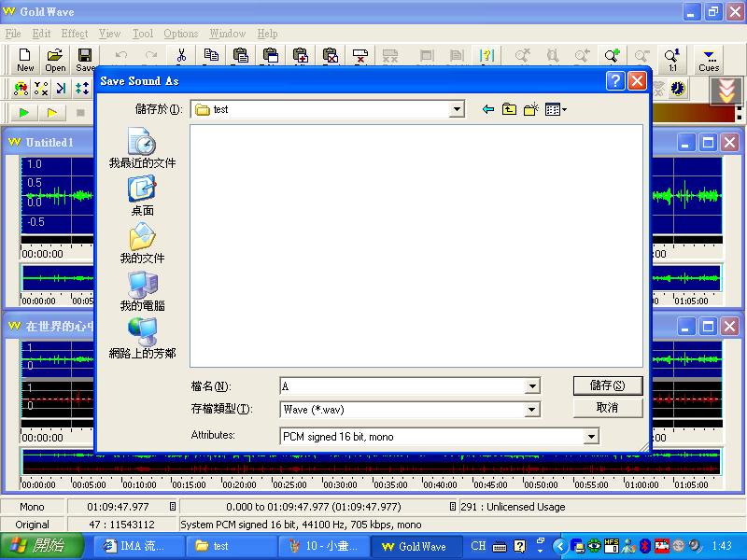Expand the 儲存於 folder location dropdown

[x=457, y=109]
